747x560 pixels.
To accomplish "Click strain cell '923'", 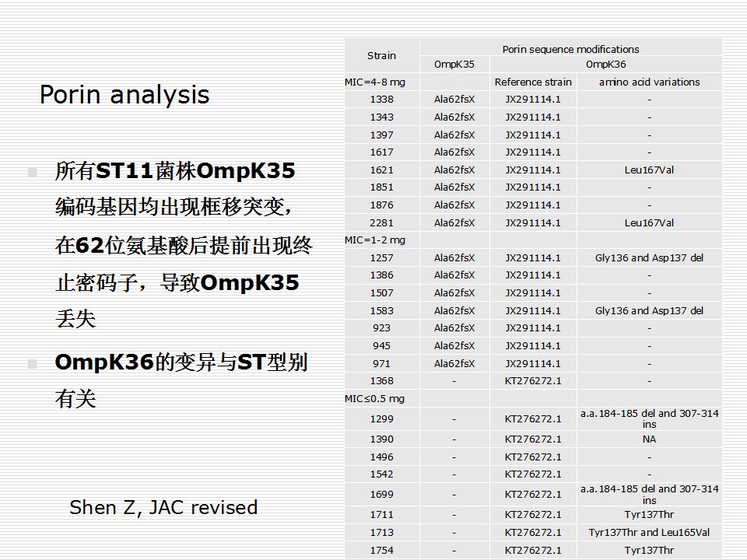I will (381, 328).
